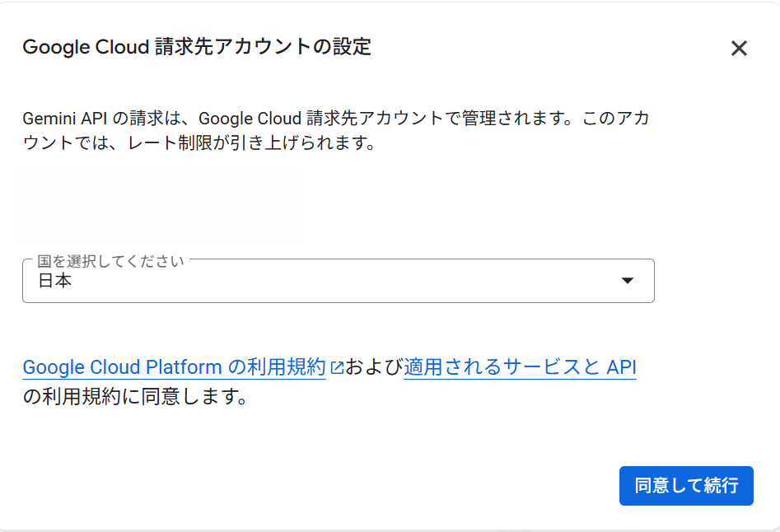Image resolution: width=780 pixels, height=532 pixels.
Task: Expand the country list with the arrow
Action: (627, 281)
